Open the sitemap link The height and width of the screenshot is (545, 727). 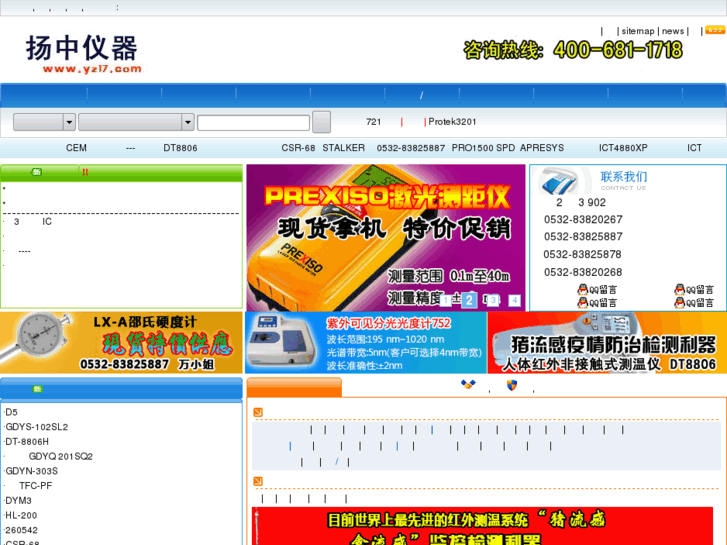pyautogui.click(x=638, y=31)
